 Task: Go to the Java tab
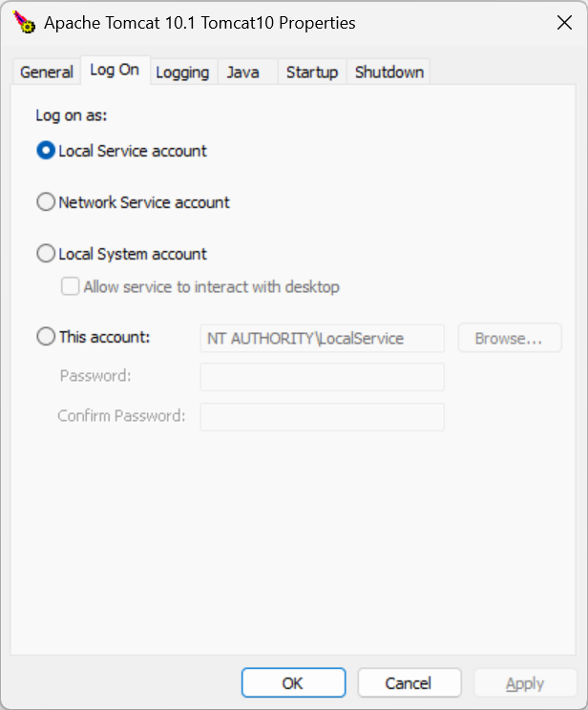coord(243,73)
